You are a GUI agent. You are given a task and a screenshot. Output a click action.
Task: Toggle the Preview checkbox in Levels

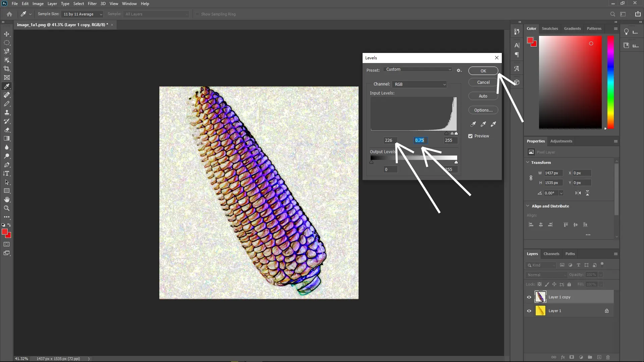471,136
